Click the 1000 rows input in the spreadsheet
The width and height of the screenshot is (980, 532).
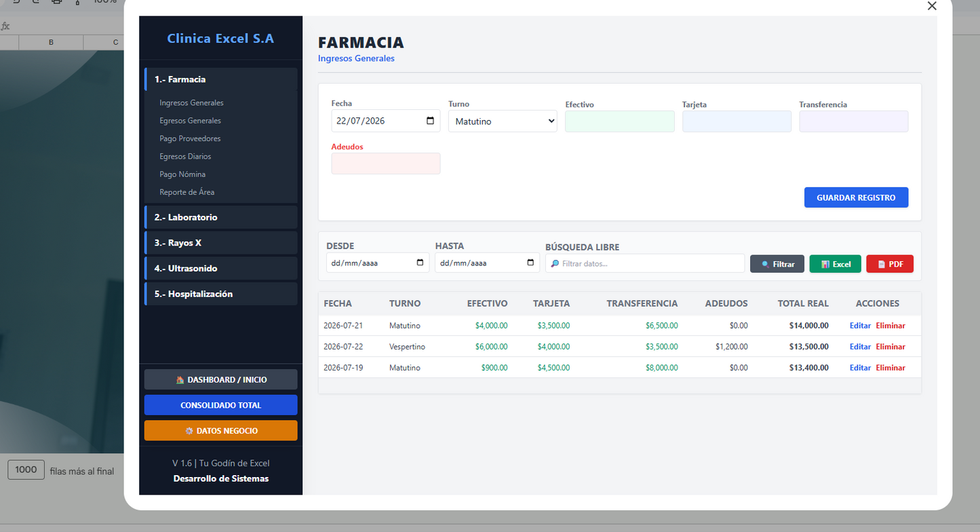tap(26, 470)
